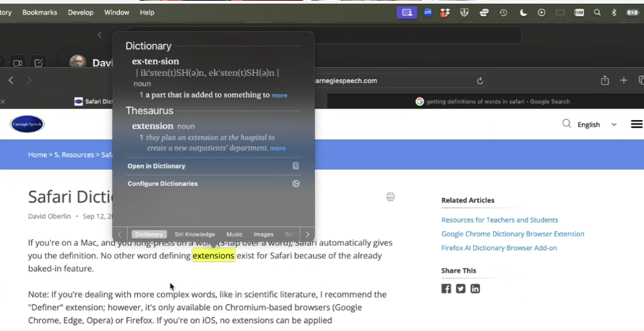The width and height of the screenshot is (644, 331).
Task: Select the Siri Knowledge tab
Action: (194, 234)
